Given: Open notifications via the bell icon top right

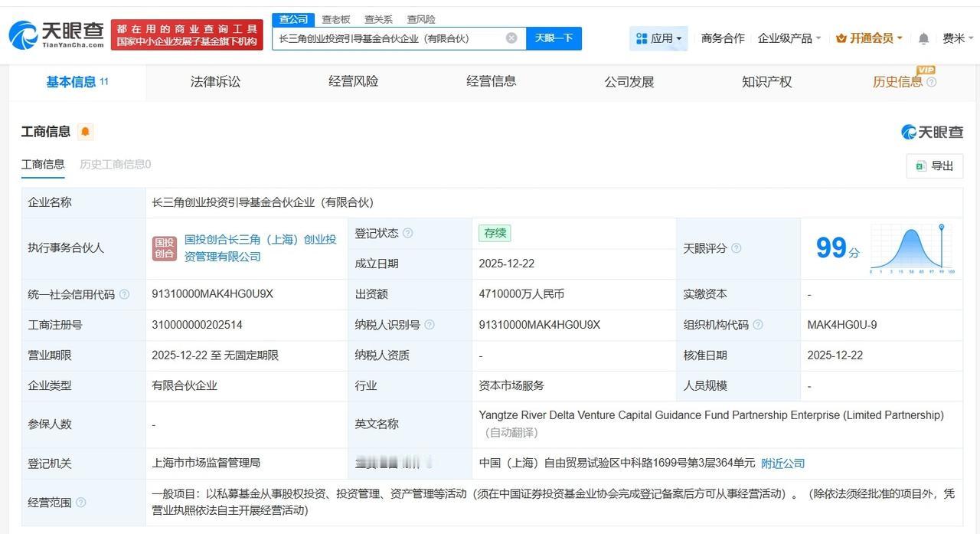Looking at the screenshot, I should pyautogui.click(x=923, y=38).
